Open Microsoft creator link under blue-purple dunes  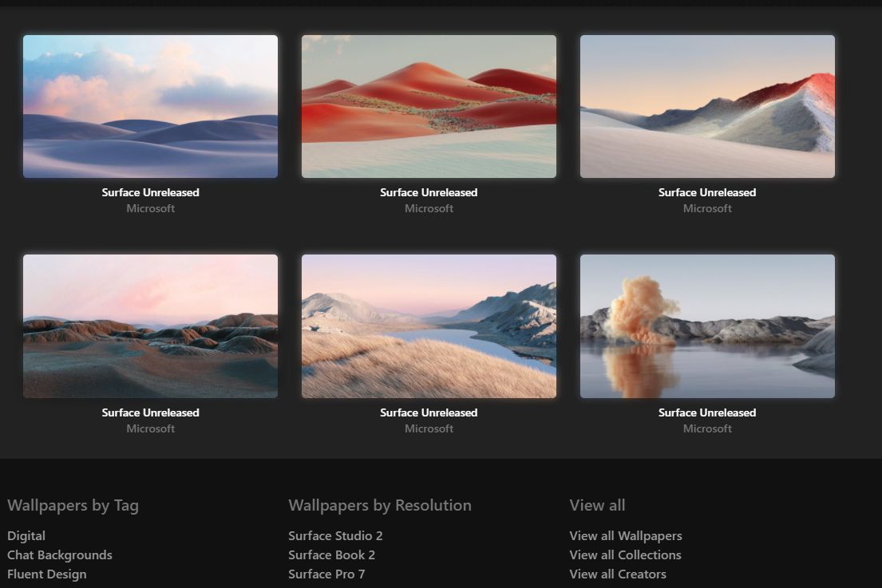tap(150, 208)
